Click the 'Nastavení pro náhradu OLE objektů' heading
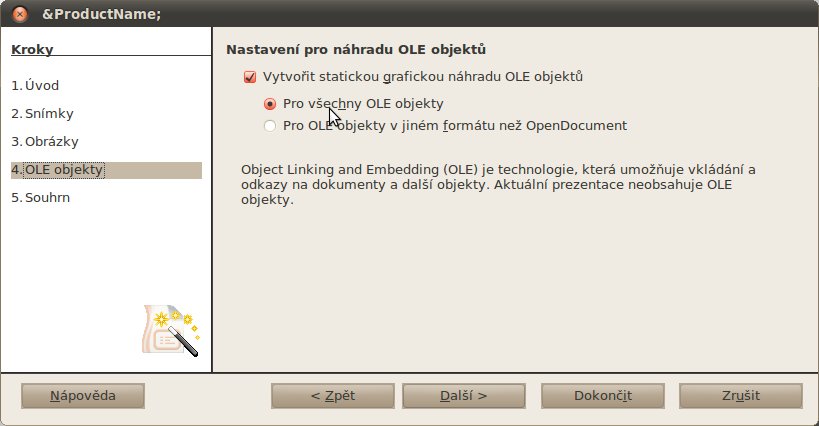The width and height of the screenshot is (819, 426). pos(356,50)
